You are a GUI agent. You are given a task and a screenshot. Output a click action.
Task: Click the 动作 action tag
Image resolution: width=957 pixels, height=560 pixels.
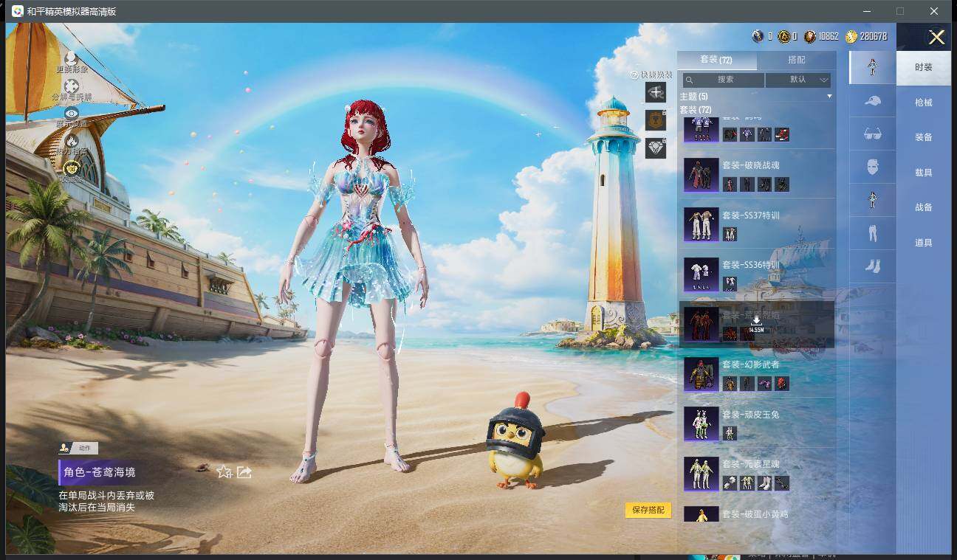(x=78, y=448)
